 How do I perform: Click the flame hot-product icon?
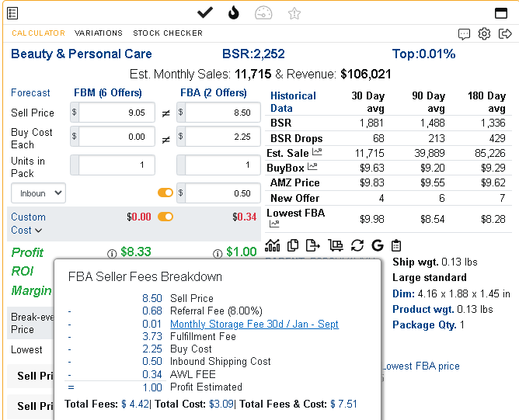click(x=233, y=13)
